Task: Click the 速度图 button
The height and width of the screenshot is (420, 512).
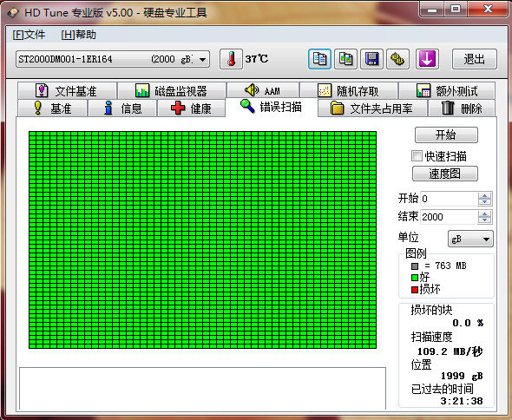Action: pyautogui.click(x=444, y=174)
